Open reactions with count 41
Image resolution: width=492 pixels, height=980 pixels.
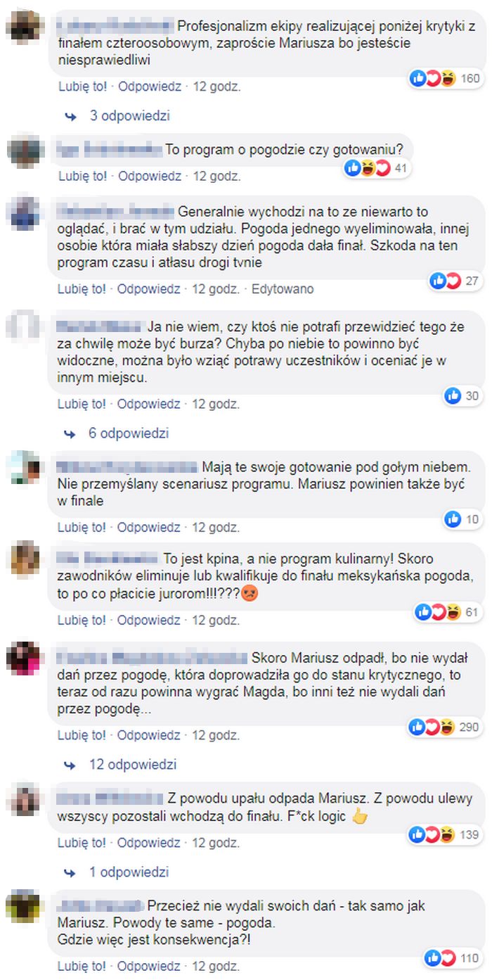tap(377, 167)
